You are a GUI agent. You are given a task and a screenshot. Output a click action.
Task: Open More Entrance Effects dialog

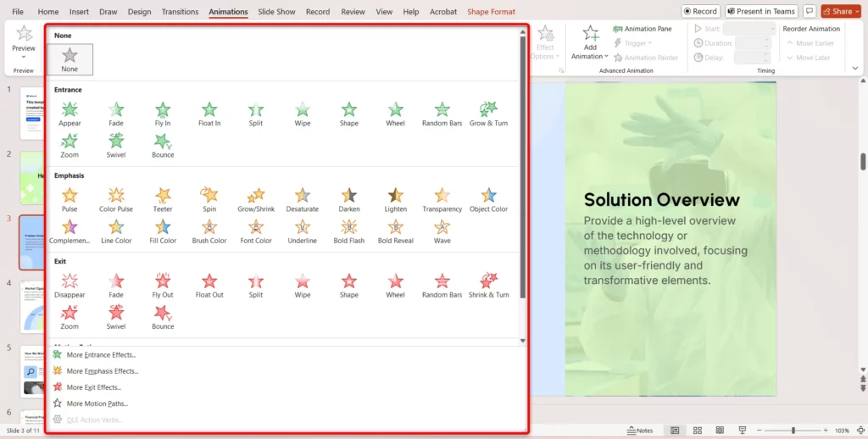coord(101,355)
